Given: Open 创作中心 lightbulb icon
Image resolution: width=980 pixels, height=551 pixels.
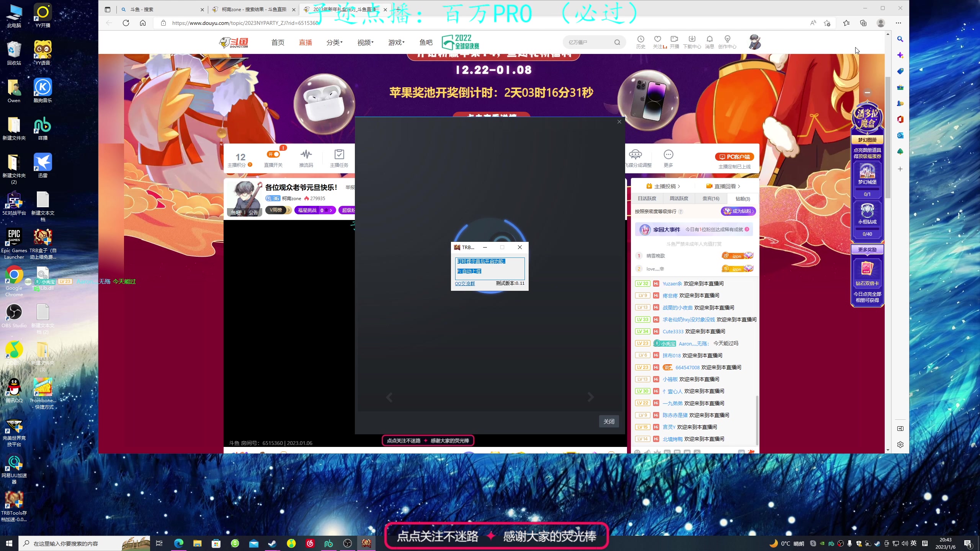Looking at the screenshot, I should pos(727,42).
